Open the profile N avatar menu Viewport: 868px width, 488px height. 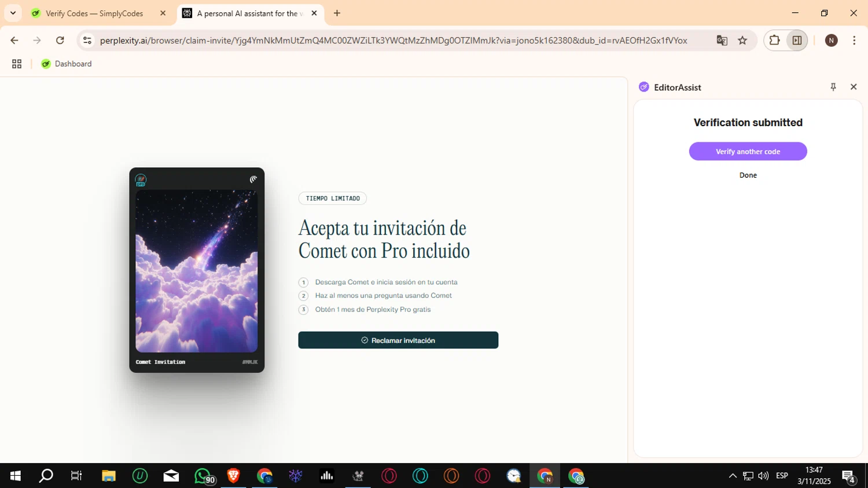(x=832, y=40)
